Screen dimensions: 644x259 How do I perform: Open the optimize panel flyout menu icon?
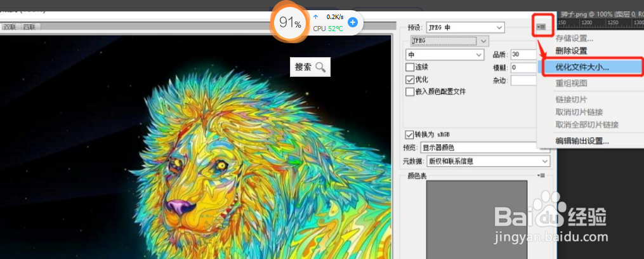click(541, 27)
